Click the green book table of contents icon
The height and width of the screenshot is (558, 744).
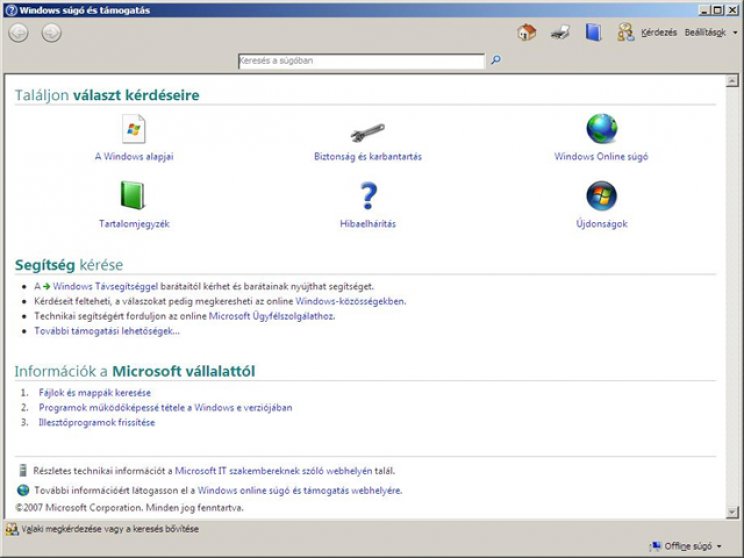[133, 195]
